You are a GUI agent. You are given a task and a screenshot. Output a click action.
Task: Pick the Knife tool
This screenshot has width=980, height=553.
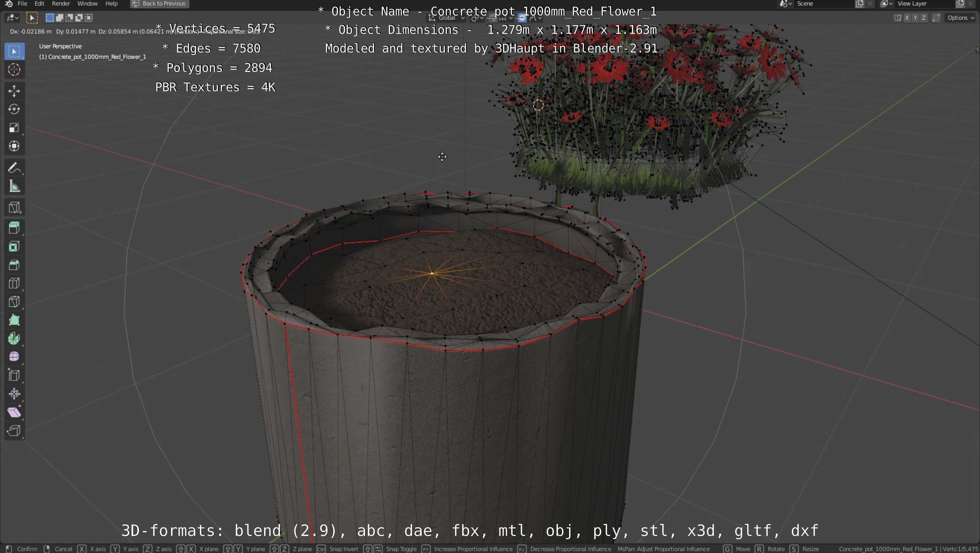pos(14,302)
